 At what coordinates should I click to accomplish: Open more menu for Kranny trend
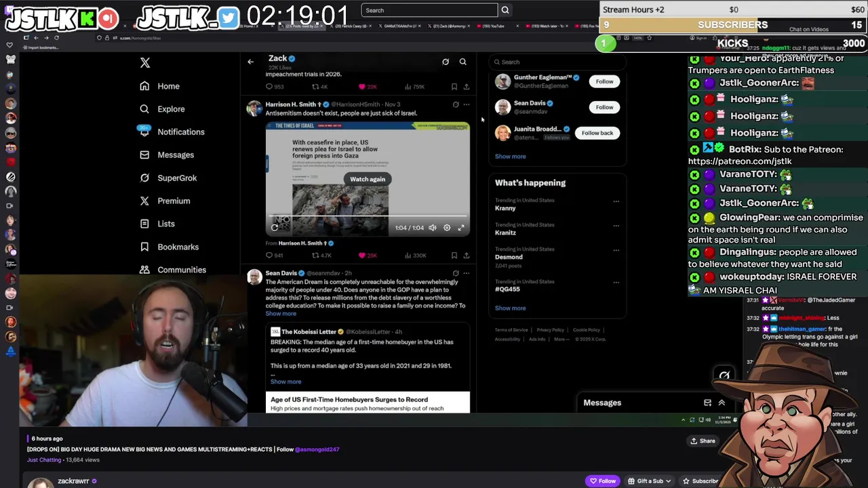(616, 201)
